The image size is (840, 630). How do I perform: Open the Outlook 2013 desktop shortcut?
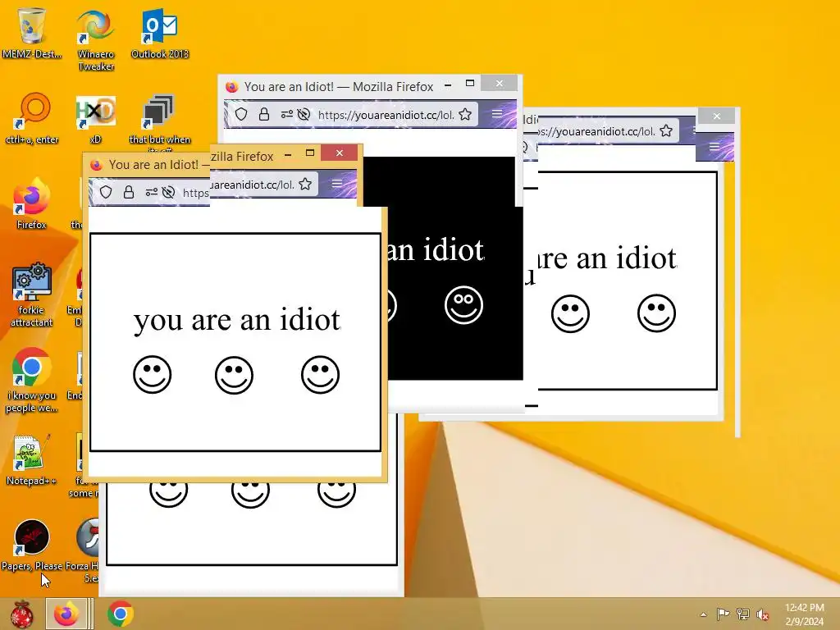click(160, 33)
